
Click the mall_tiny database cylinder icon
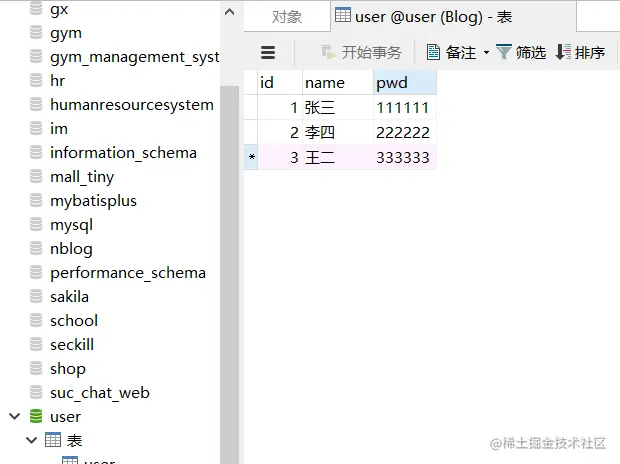tap(36, 176)
